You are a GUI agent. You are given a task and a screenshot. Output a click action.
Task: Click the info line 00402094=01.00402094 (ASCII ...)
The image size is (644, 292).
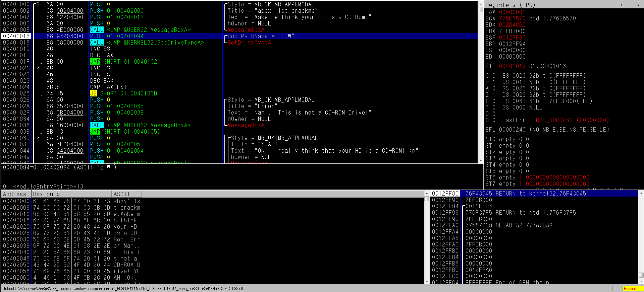[x=60, y=167]
